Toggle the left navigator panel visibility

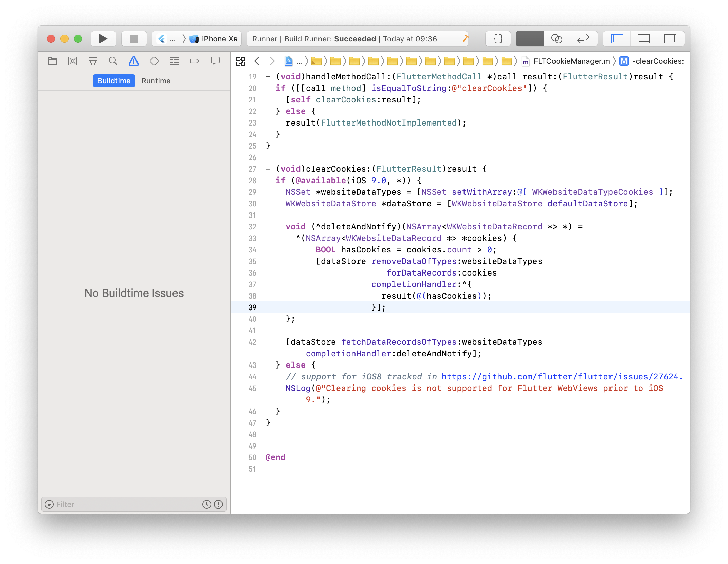(x=617, y=39)
